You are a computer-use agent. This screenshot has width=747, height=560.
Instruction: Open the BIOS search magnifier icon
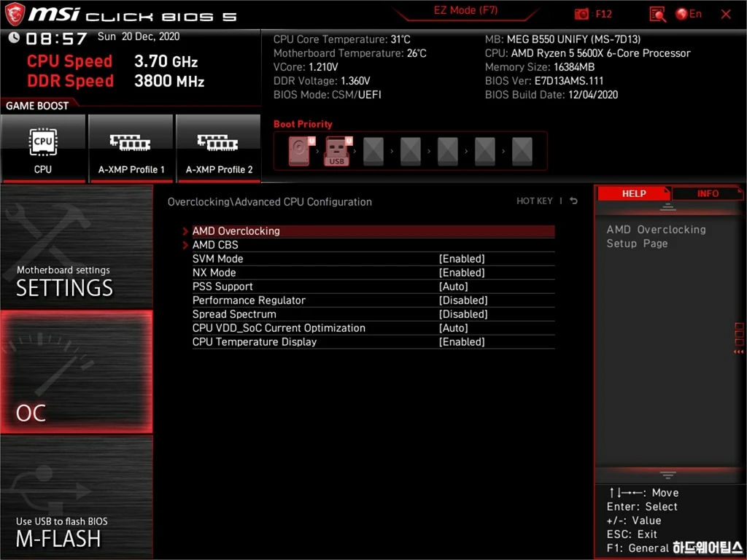pyautogui.click(x=657, y=15)
